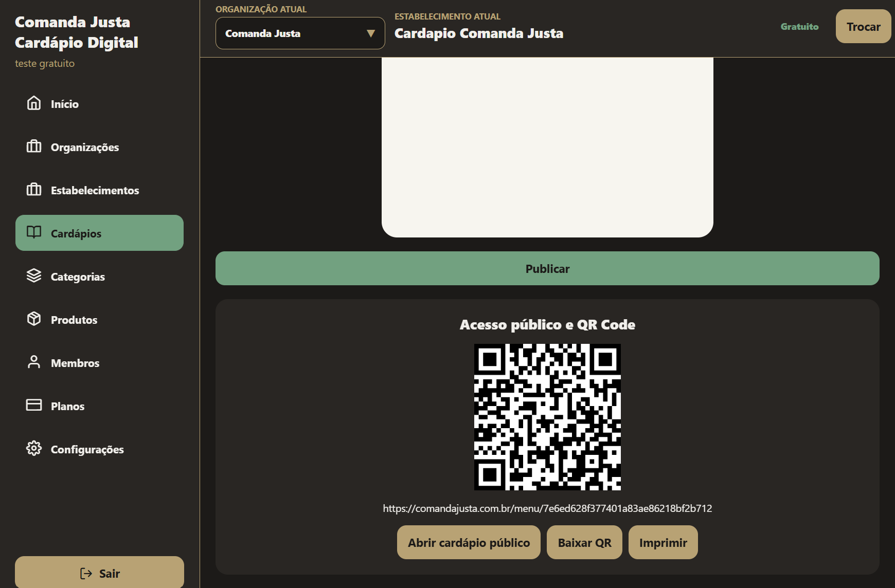Click the Configurações gear icon
895x588 pixels.
click(34, 449)
